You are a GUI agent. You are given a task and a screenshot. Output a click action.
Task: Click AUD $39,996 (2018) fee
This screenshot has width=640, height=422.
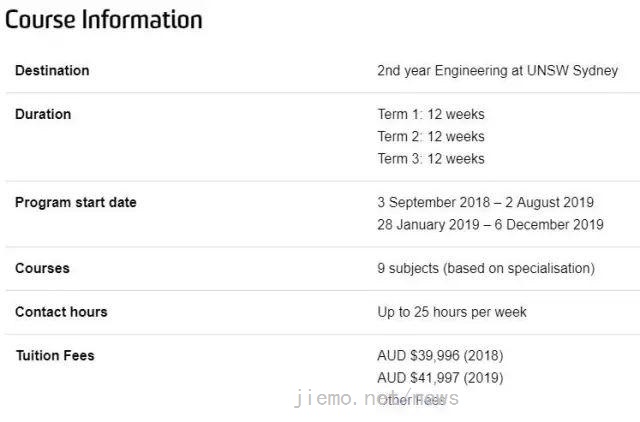click(x=440, y=356)
